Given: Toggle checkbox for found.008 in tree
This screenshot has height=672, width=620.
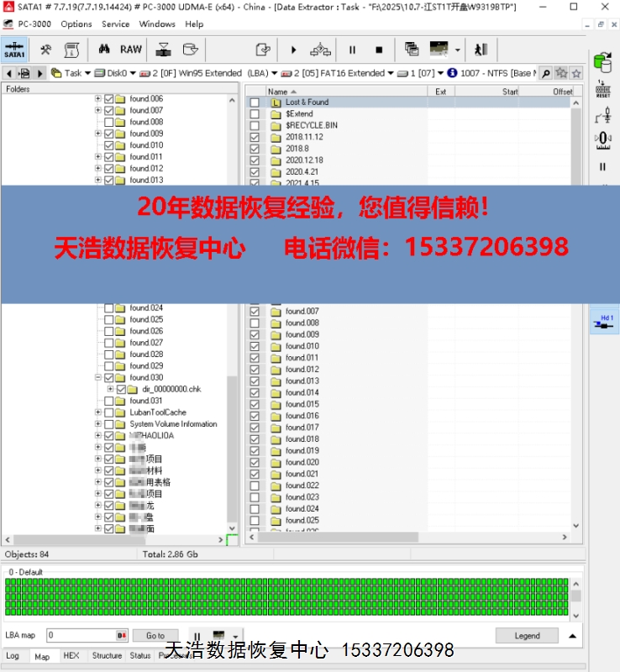Looking at the screenshot, I should pyautogui.click(x=108, y=122).
